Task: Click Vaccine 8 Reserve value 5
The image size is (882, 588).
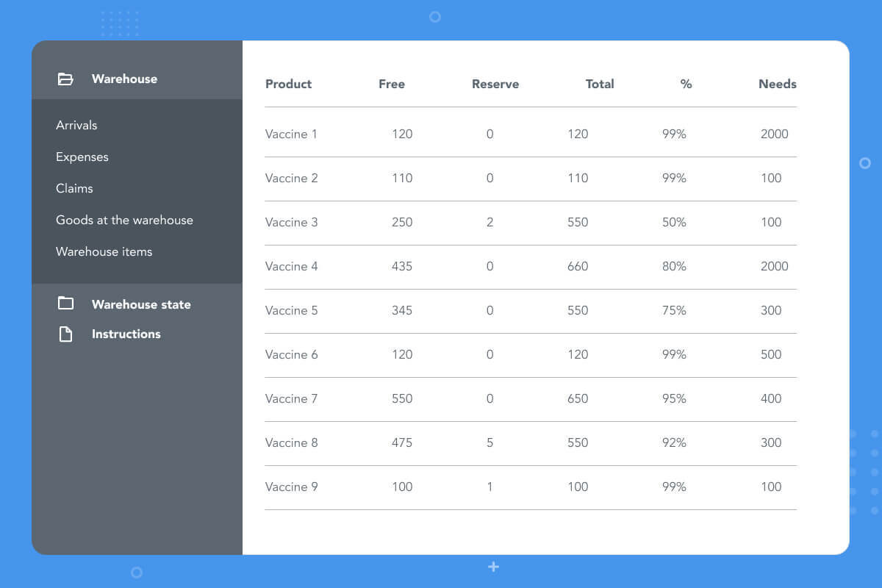Action: coord(490,442)
